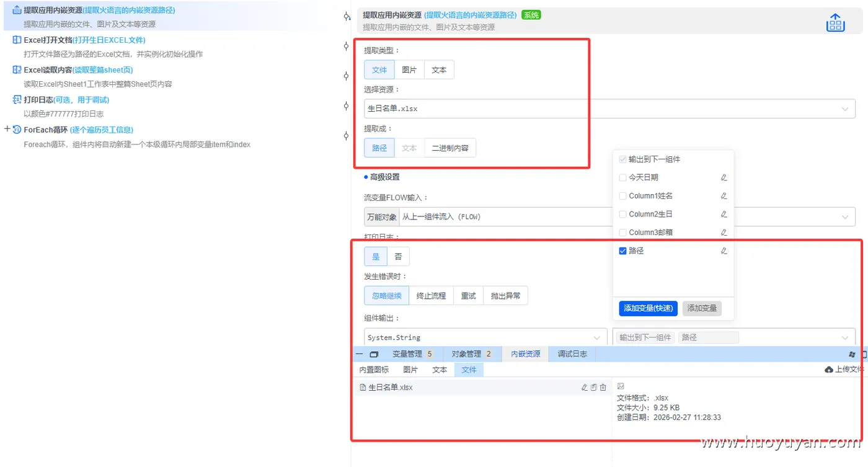Toggle the 输出到下一组件 checkbox
Image resolution: width=868 pixels, height=467 pixels.
pyautogui.click(x=622, y=159)
